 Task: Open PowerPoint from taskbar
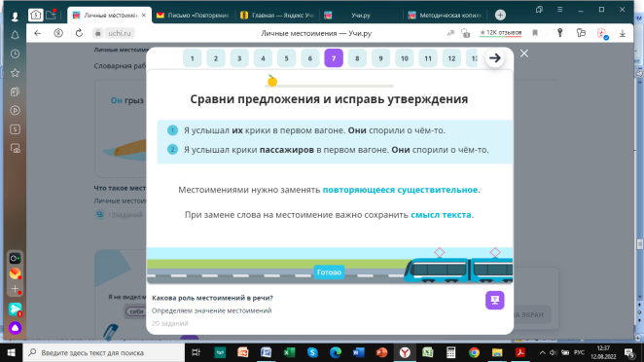click(381, 352)
